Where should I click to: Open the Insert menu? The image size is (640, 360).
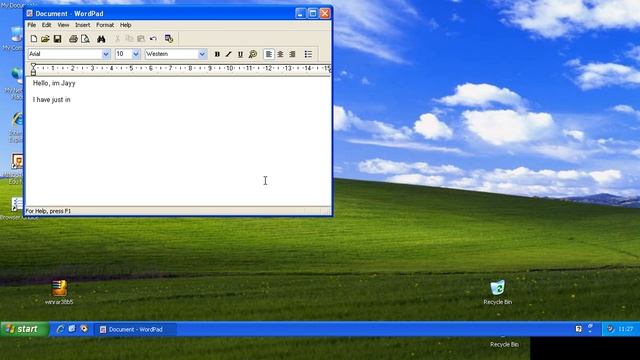[x=82, y=25]
